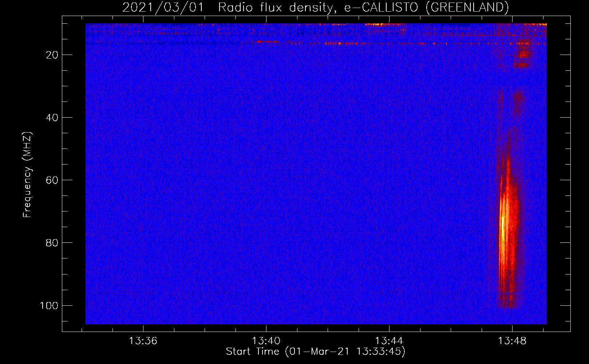Click the '13:44' time axis label

pos(389,341)
